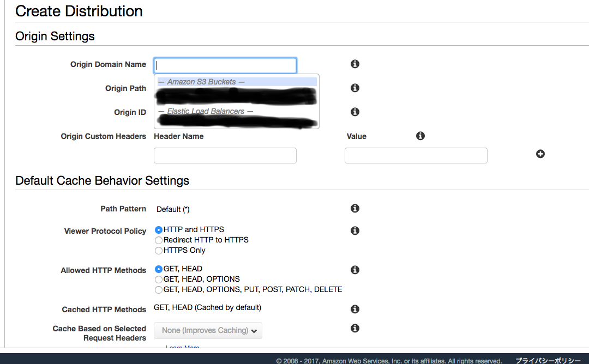Click the custom header Value input field

(x=416, y=155)
